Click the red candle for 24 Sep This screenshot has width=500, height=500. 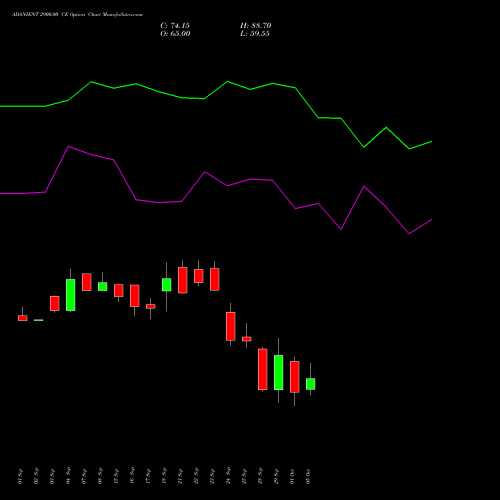231,326
